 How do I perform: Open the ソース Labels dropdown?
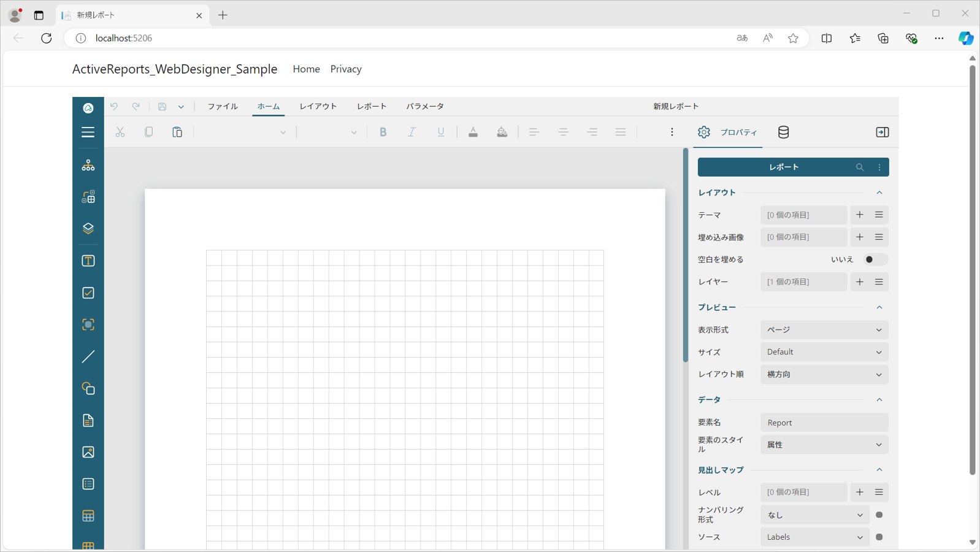[x=814, y=537]
